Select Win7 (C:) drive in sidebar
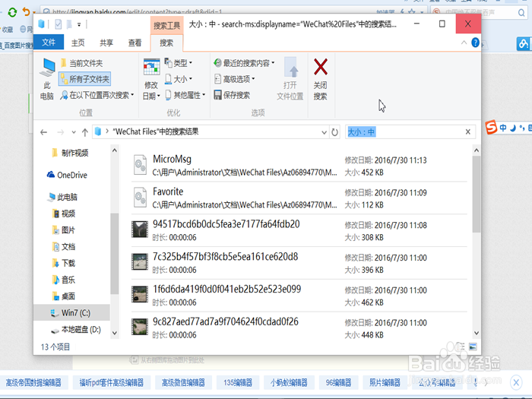Screen dimensions: 532x399 [71, 313]
